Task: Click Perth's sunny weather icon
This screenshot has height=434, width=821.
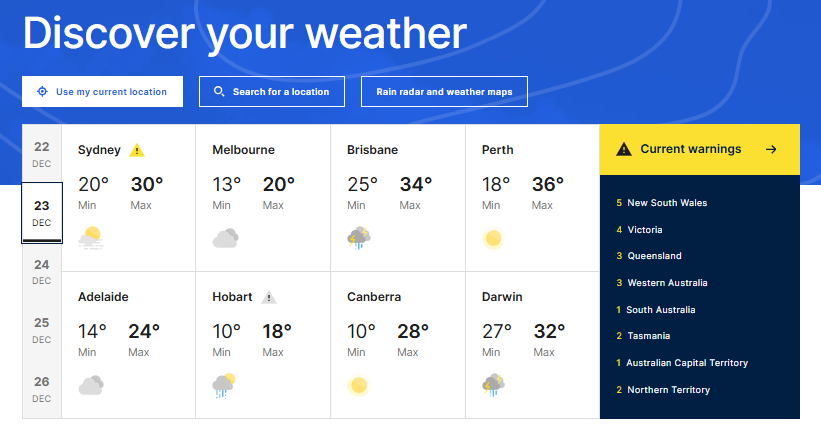Action: click(x=492, y=239)
